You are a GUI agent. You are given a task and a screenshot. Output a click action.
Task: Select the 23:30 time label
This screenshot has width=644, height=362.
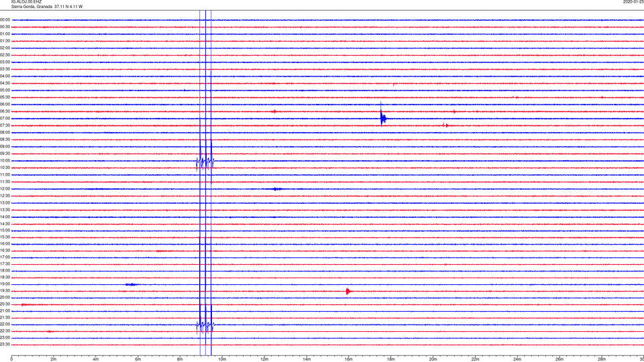click(x=5, y=345)
